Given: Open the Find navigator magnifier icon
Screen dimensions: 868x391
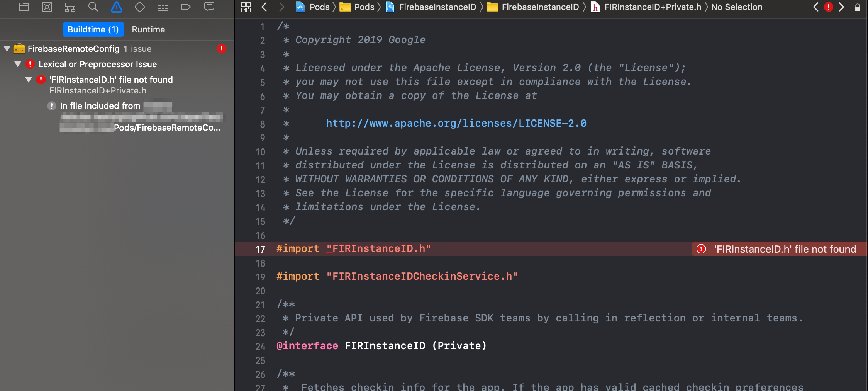Looking at the screenshot, I should [x=93, y=7].
